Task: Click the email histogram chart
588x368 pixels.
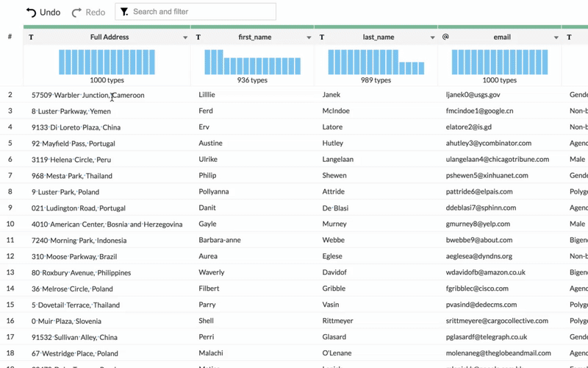Action: tap(500, 62)
